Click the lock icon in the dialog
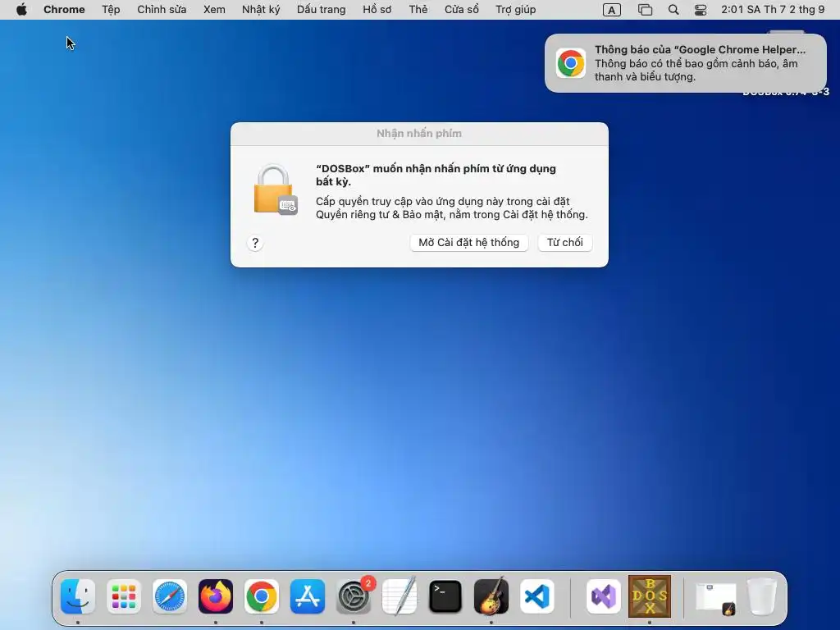The height and width of the screenshot is (630, 840). (x=276, y=189)
